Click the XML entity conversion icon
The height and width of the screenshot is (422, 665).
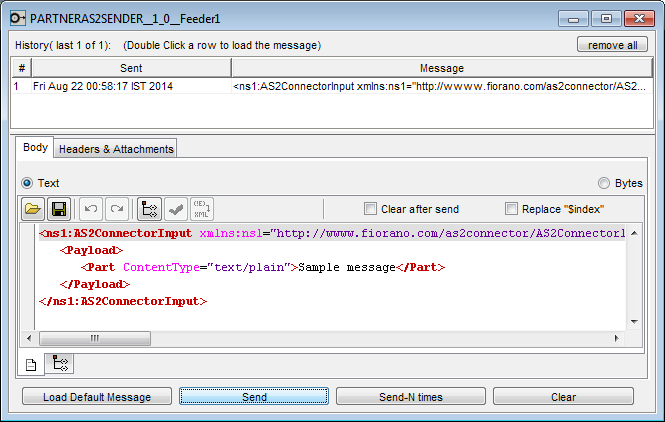(x=201, y=209)
